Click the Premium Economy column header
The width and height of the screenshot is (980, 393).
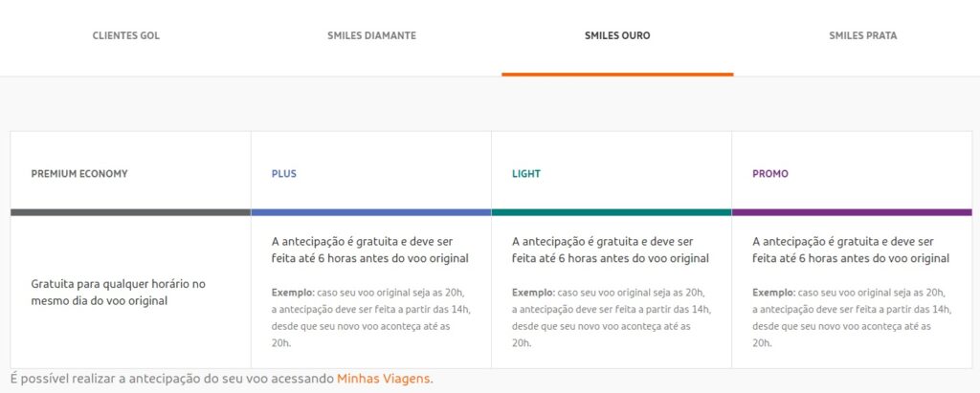point(79,174)
